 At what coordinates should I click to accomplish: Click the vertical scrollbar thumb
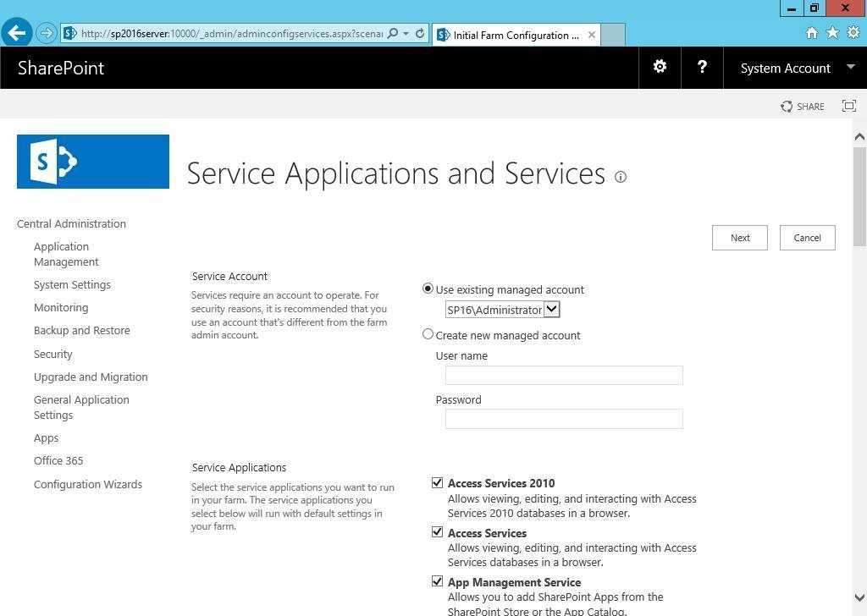(859, 195)
